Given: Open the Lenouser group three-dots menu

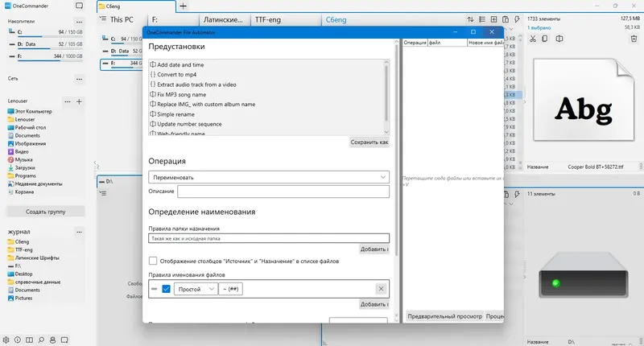Looking at the screenshot, I should pos(68,101).
